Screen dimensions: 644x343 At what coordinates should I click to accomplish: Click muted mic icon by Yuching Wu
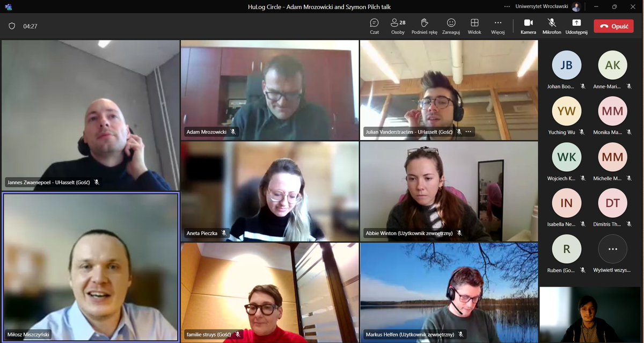[582, 132]
